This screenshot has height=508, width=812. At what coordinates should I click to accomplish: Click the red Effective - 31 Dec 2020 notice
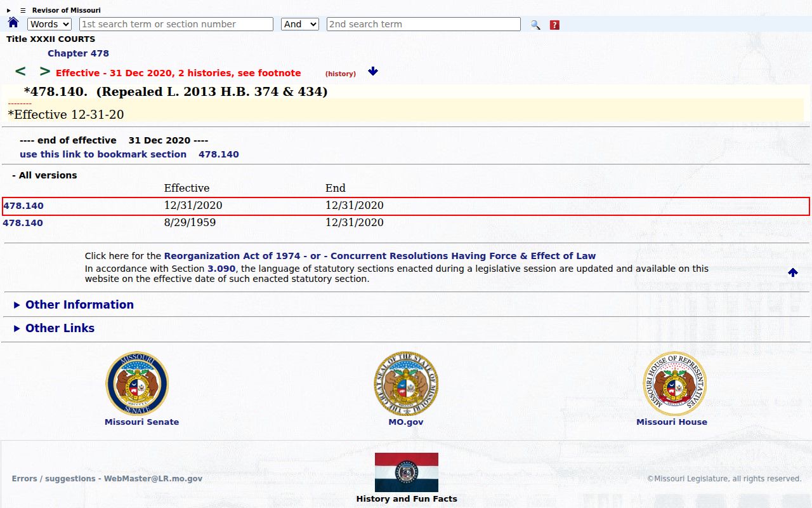[178, 73]
